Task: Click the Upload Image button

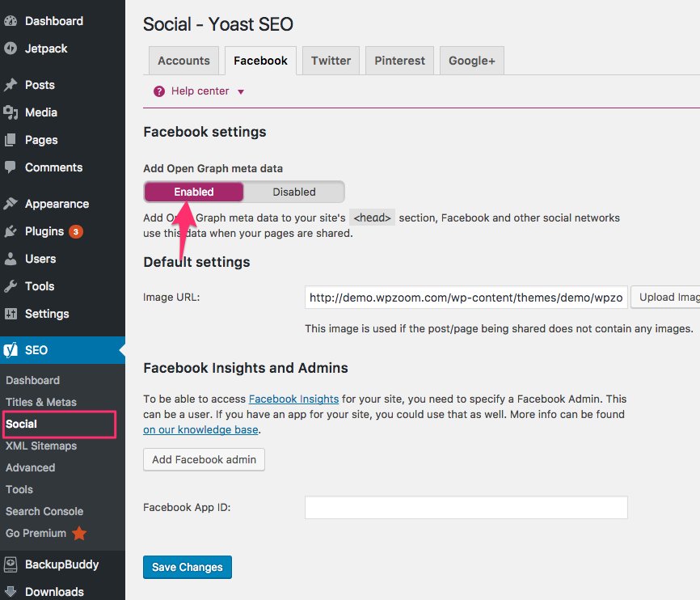Action: (665, 298)
